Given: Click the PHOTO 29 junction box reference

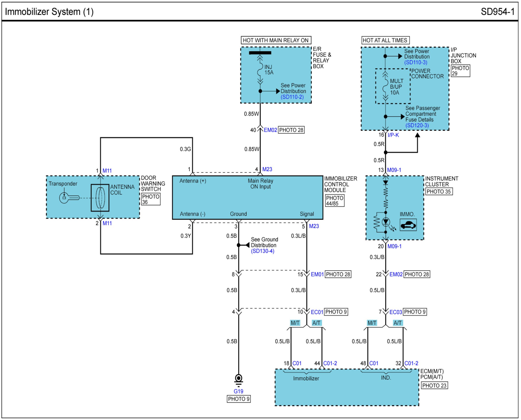Looking at the screenshot, I should pyautogui.click(x=460, y=71).
